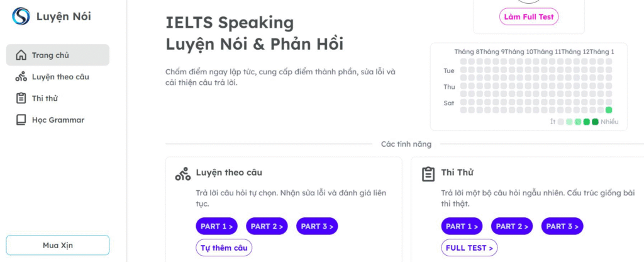Click the Tự thêm câu button
This screenshot has height=262, width=644.
tap(224, 248)
